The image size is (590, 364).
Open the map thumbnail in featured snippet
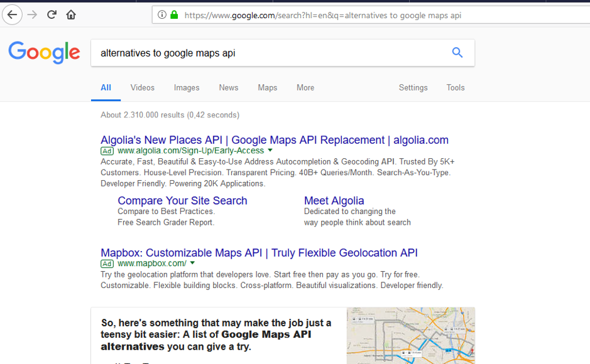click(x=410, y=336)
